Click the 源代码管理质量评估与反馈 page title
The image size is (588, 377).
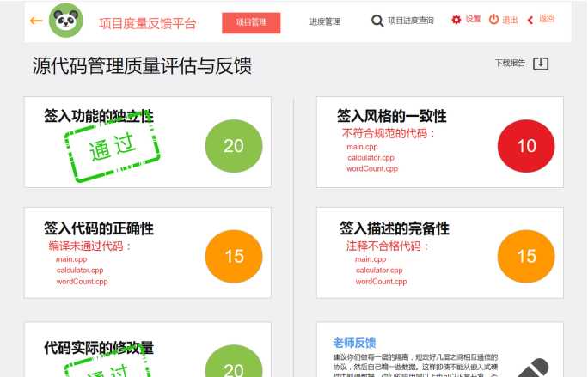pos(142,65)
